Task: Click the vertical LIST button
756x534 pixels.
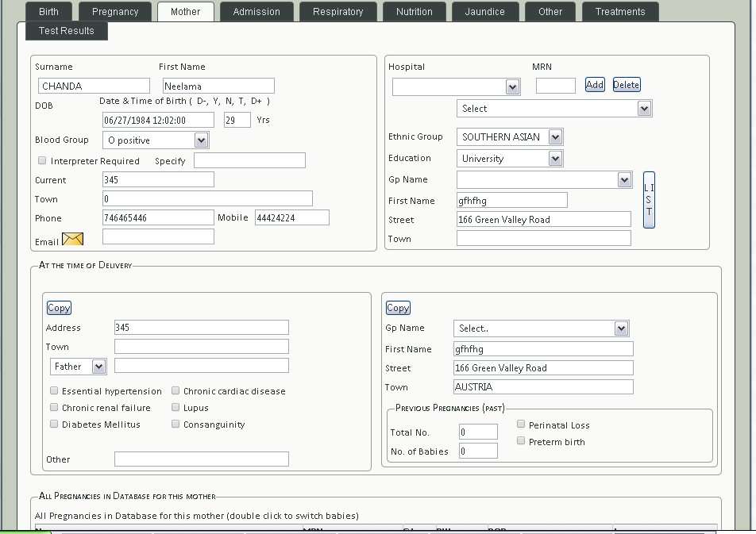Action: tap(649, 200)
